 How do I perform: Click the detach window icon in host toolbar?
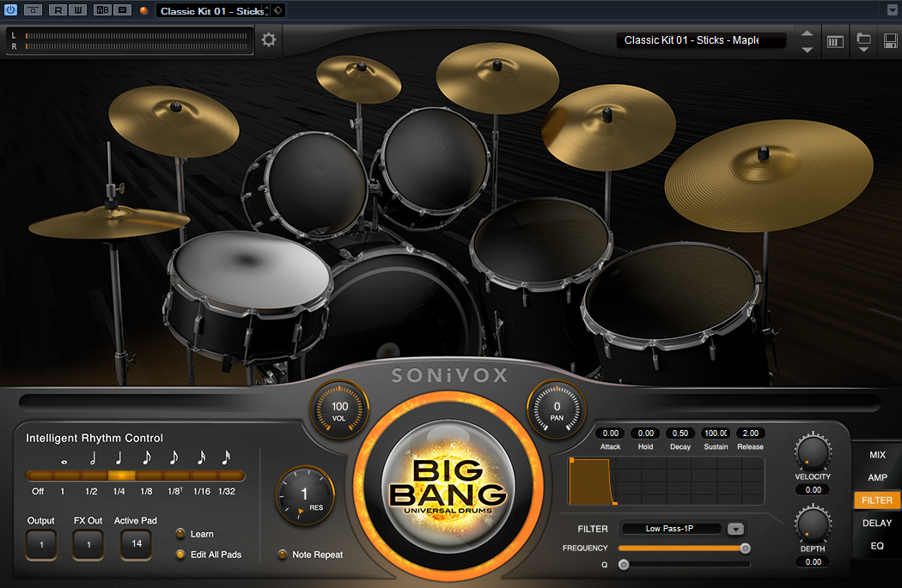(33, 9)
